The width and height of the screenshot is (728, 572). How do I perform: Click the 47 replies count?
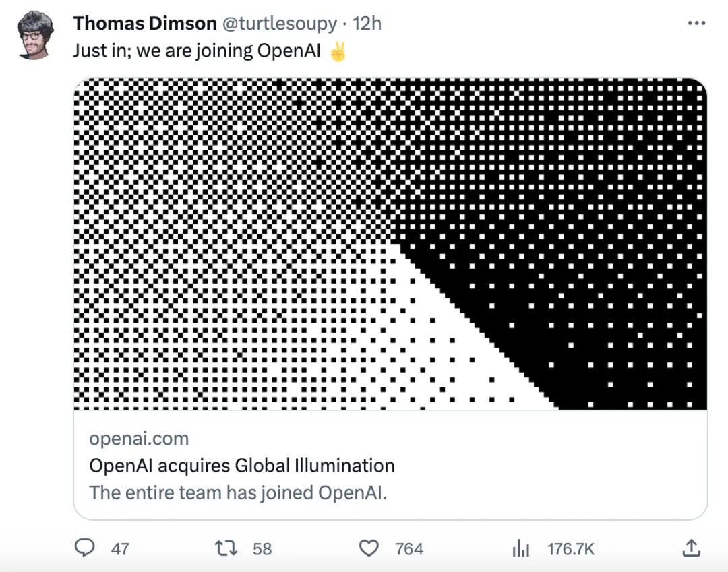pyautogui.click(x=120, y=549)
